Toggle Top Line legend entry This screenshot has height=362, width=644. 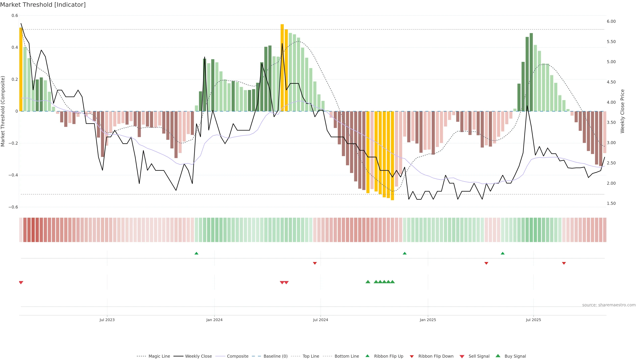pyautogui.click(x=311, y=356)
